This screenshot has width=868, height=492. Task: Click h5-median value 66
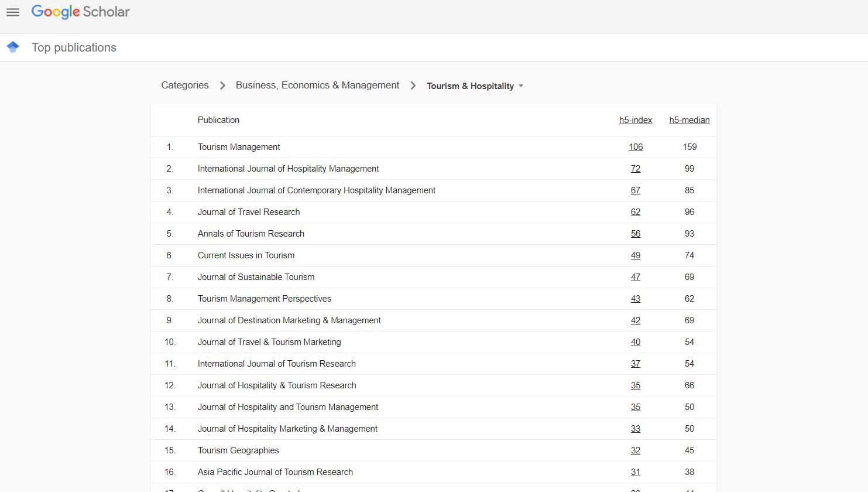[689, 385]
